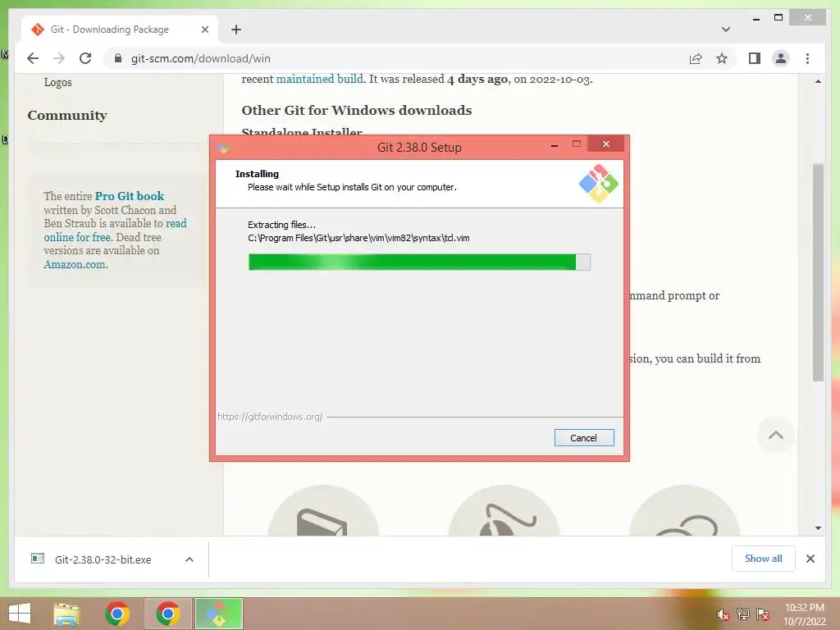The height and width of the screenshot is (630, 840).
Task: Select the Git - Downloading Package tab
Action: tap(120, 30)
